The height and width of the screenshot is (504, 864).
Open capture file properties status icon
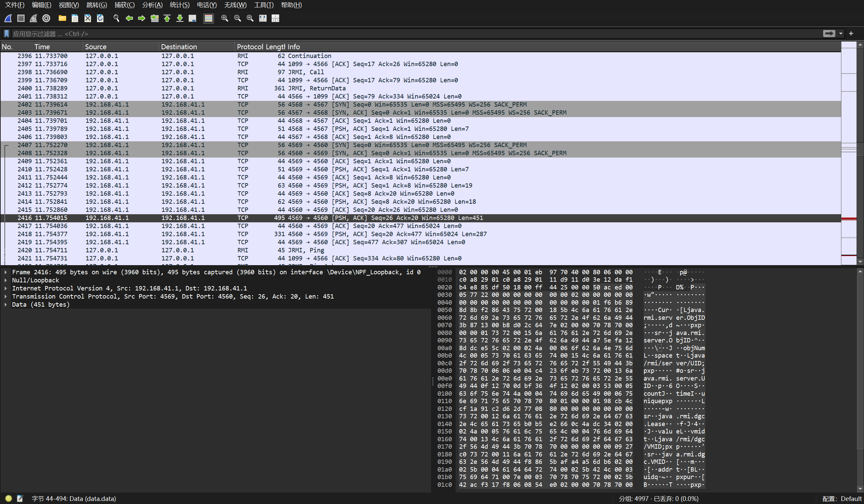click(20, 499)
